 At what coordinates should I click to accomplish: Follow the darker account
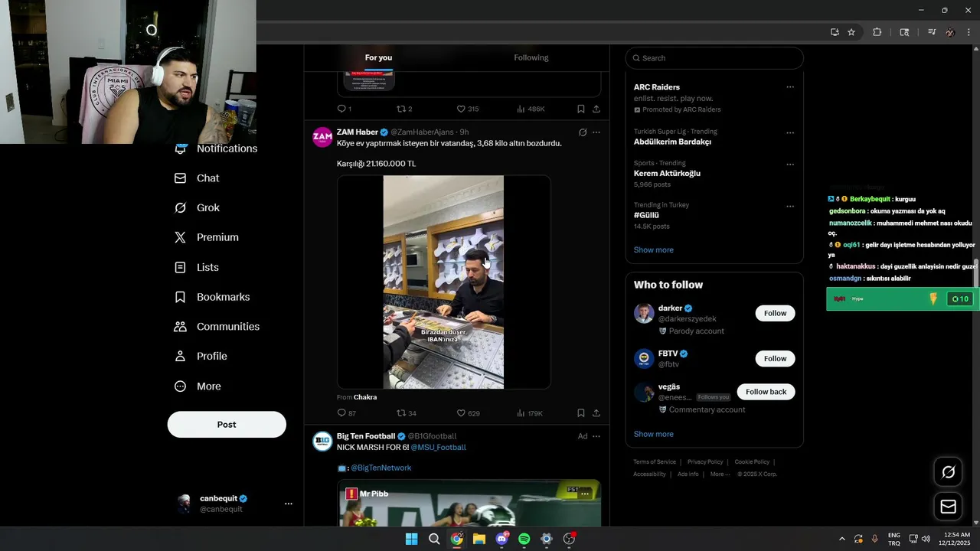[x=775, y=313]
